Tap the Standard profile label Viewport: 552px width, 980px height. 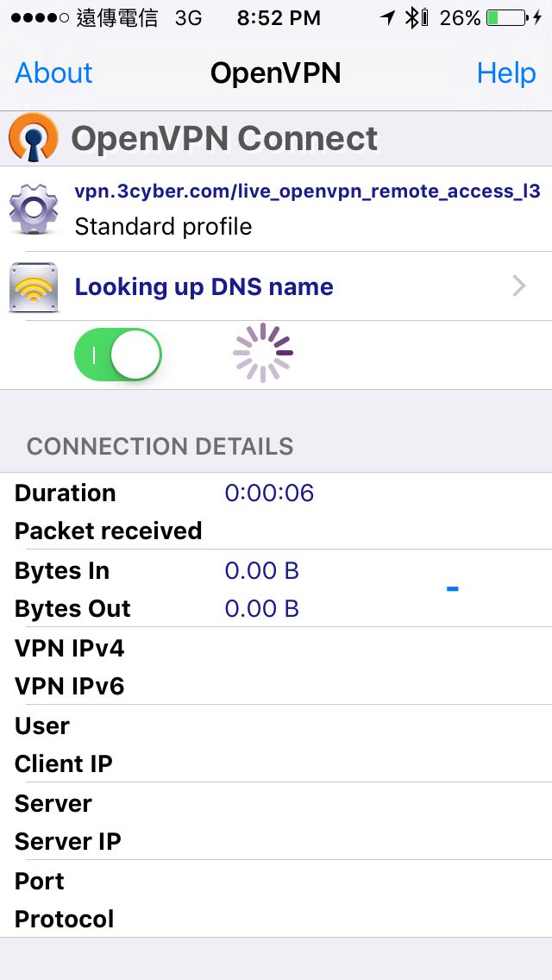(164, 227)
